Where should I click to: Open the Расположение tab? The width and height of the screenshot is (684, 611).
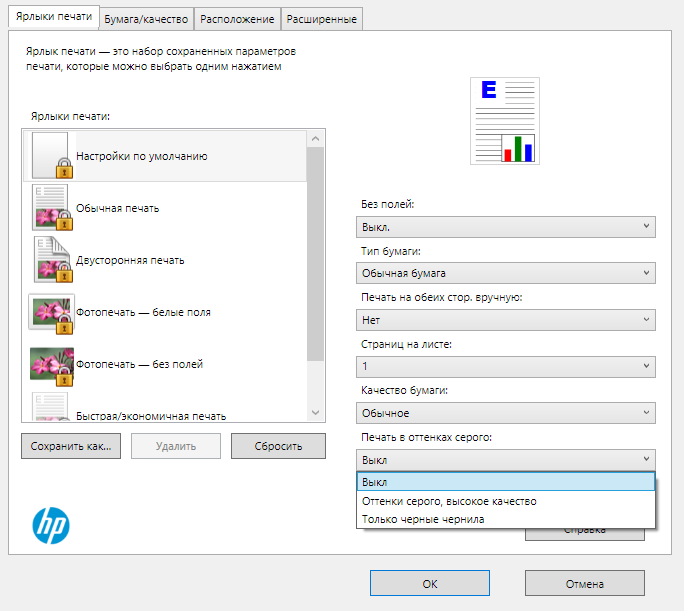(x=237, y=18)
